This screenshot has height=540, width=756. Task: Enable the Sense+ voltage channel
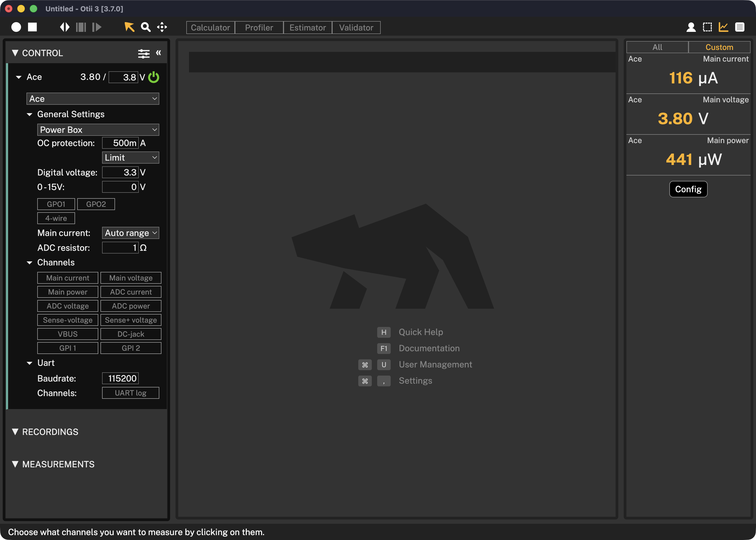131,320
